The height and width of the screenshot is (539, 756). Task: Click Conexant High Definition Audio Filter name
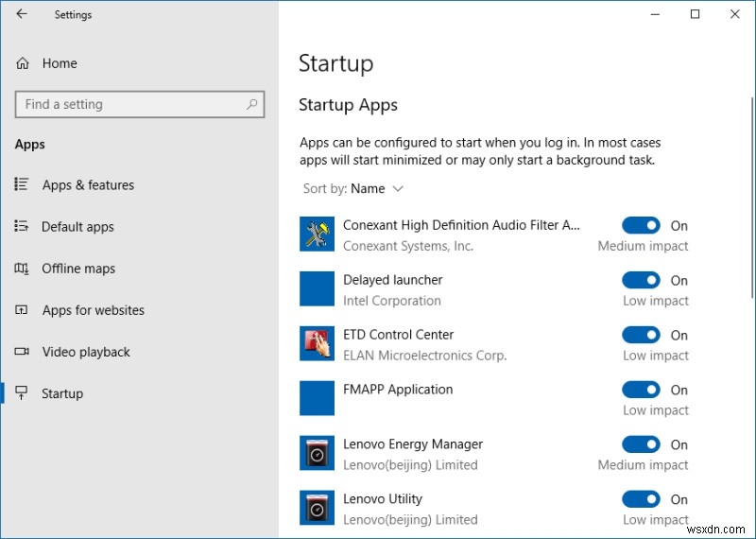tap(461, 225)
